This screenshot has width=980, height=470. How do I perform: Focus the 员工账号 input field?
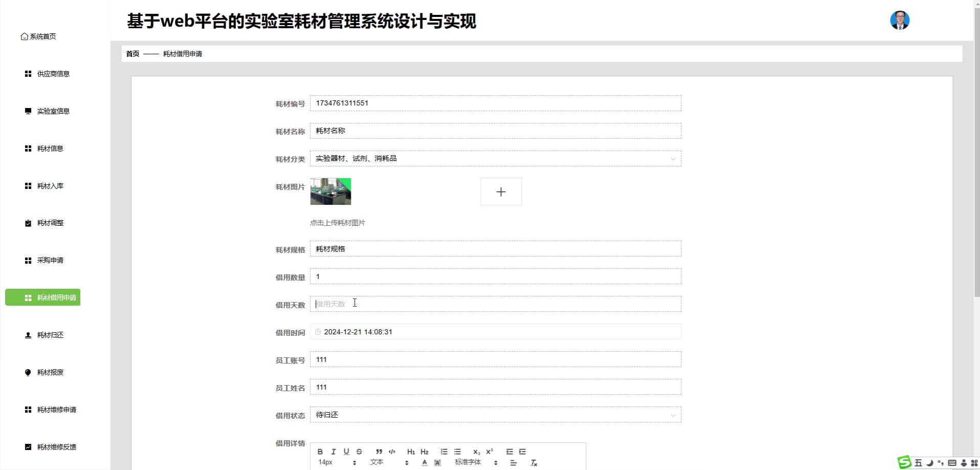[x=495, y=359]
